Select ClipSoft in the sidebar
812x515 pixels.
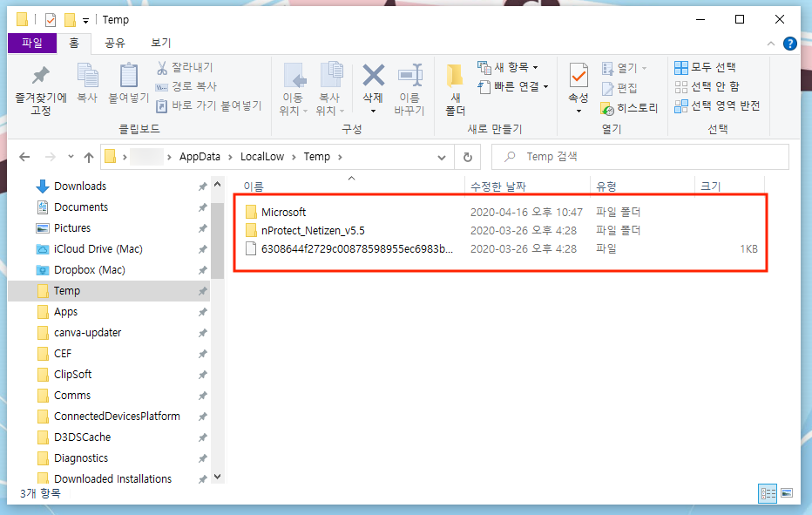point(72,375)
